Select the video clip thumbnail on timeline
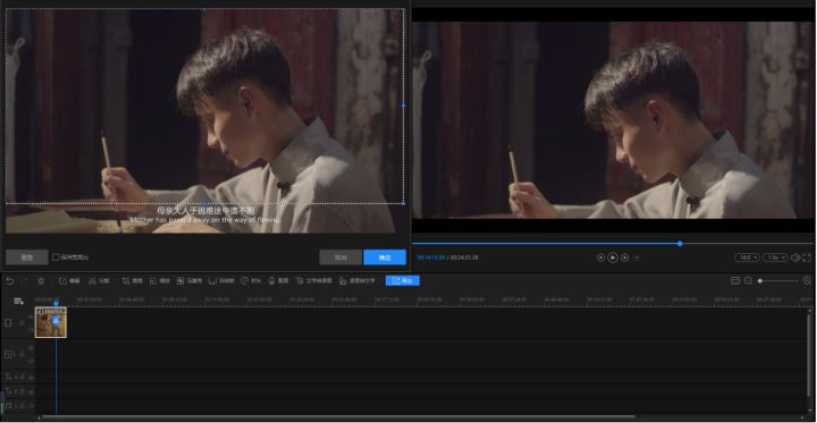 coord(51,322)
